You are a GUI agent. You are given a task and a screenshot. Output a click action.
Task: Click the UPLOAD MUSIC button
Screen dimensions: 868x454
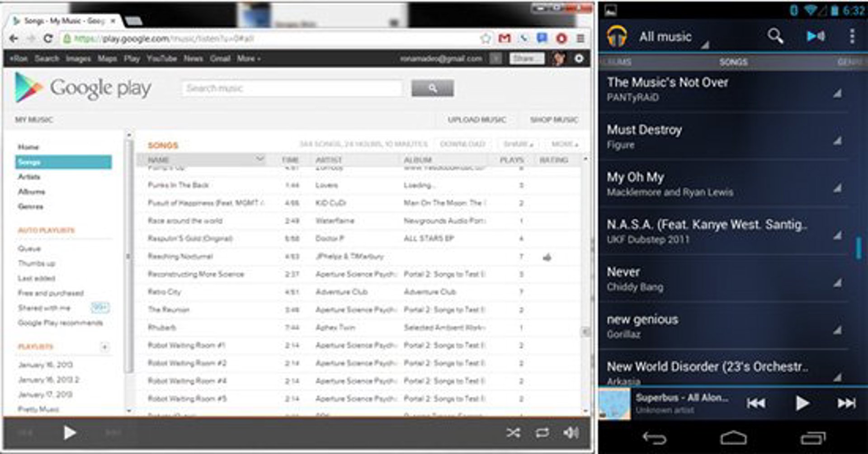[477, 120]
